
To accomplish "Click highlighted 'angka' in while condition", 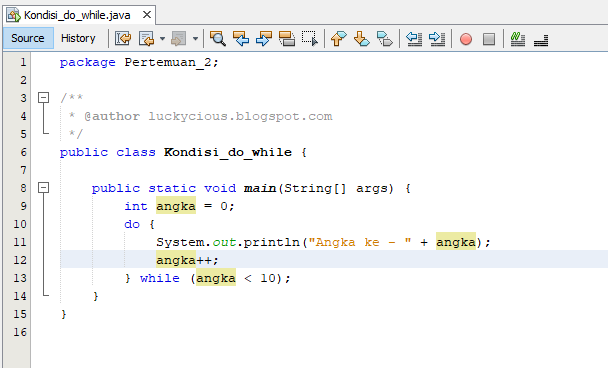I will click(x=216, y=278).
